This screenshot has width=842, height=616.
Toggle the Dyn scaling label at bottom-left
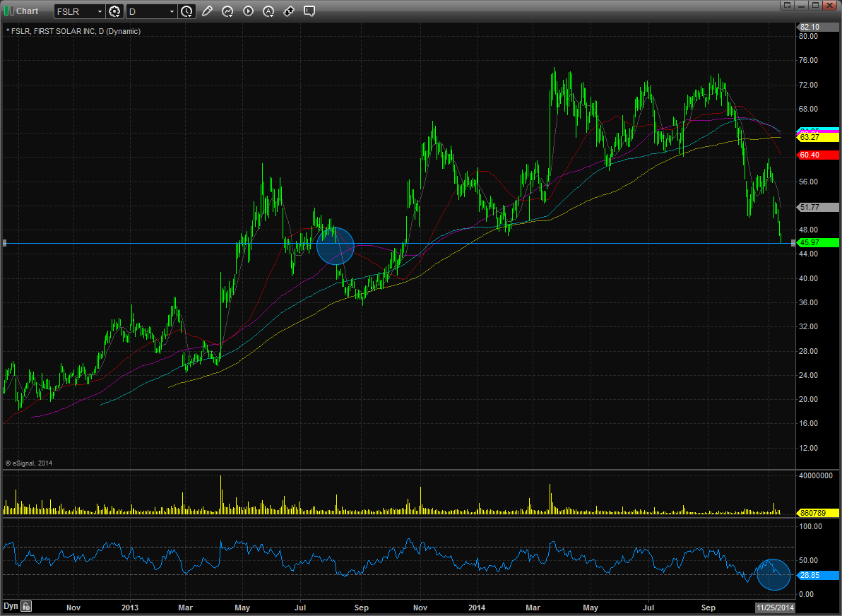click(11, 606)
